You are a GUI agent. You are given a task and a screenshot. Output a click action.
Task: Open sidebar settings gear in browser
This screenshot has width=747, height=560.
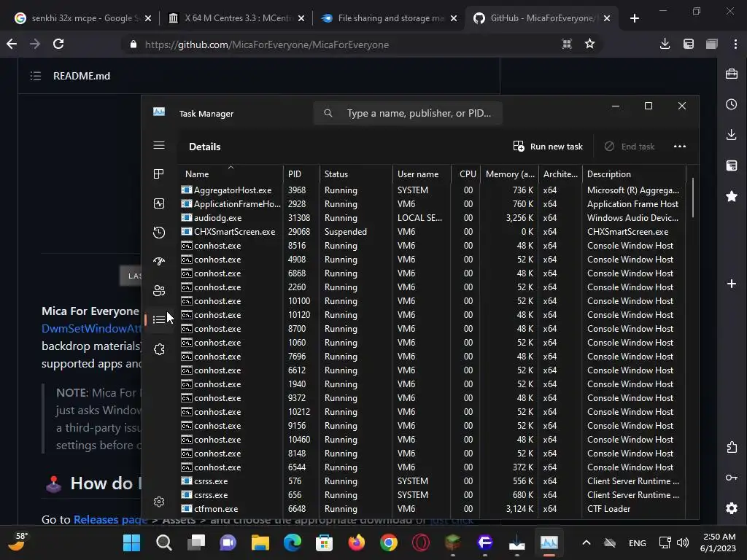[732, 508]
